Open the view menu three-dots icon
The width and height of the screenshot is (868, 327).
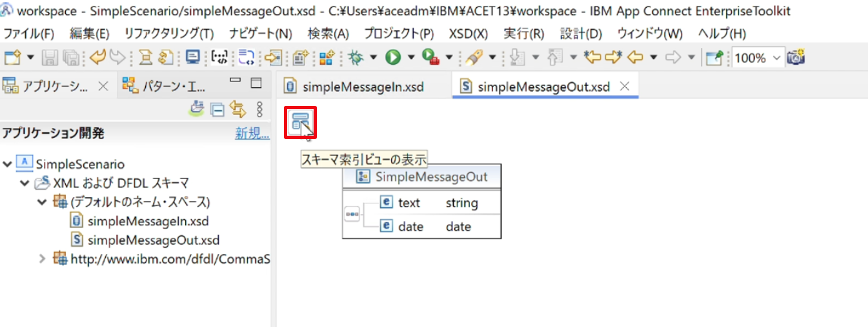[x=259, y=109]
